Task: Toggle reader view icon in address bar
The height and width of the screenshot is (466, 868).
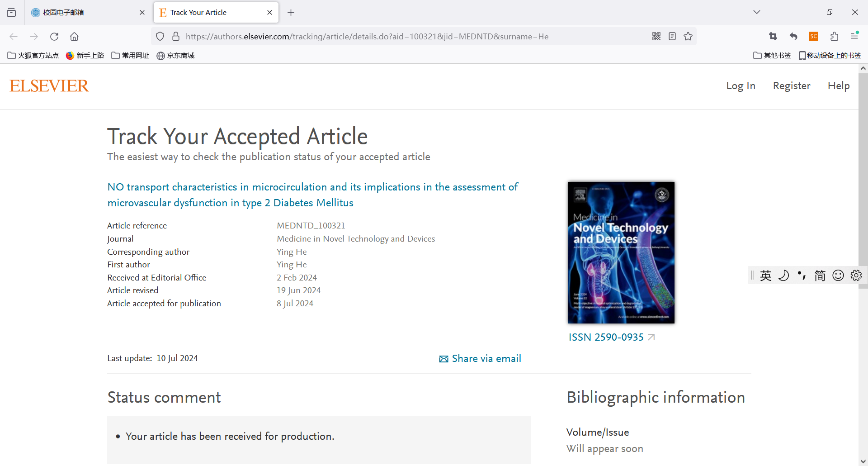Action: 672,37
